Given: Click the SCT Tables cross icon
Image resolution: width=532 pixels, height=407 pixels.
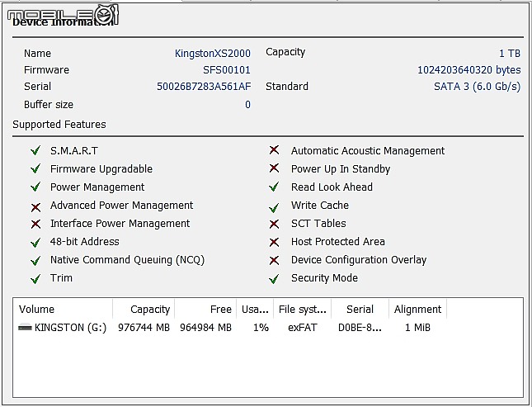Looking at the screenshot, I should pyautogui.click(x=274, y=224).
